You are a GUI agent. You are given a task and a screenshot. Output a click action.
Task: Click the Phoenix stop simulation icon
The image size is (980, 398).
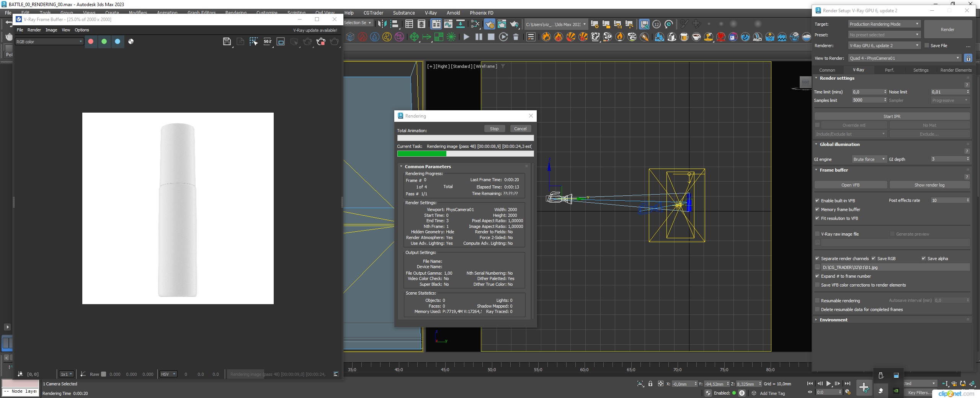click(x=491, y=37)
